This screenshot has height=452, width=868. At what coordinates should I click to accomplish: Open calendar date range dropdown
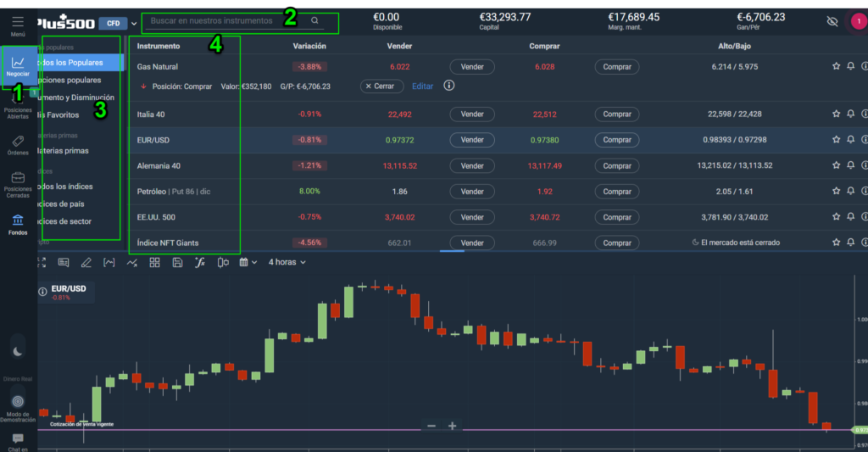(248, 262)
